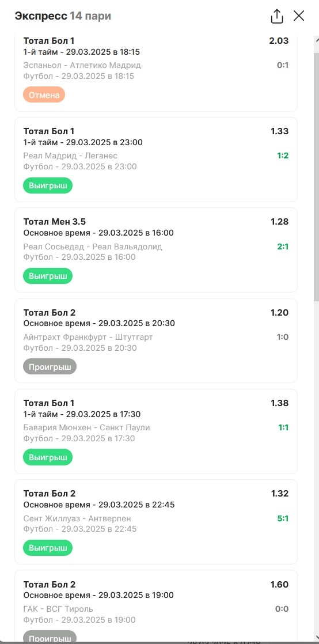Click the Выигрыш badge for Реал Мадрид - Леганес

coord(48,185)
